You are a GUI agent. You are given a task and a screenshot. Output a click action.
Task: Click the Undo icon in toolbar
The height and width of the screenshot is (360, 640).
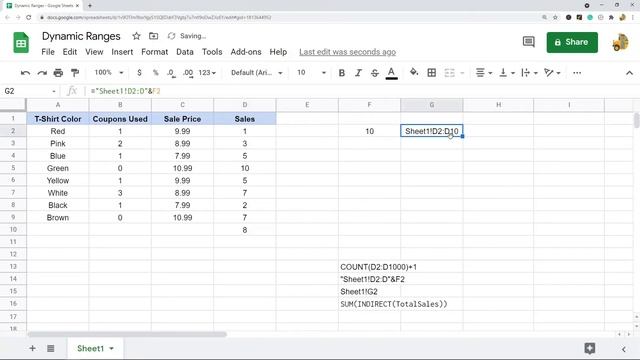(25, 73)
